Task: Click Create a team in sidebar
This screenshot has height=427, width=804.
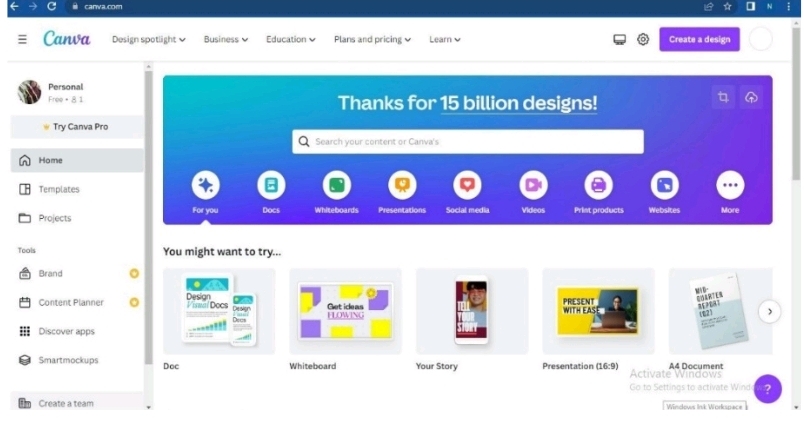Action: 77,403
